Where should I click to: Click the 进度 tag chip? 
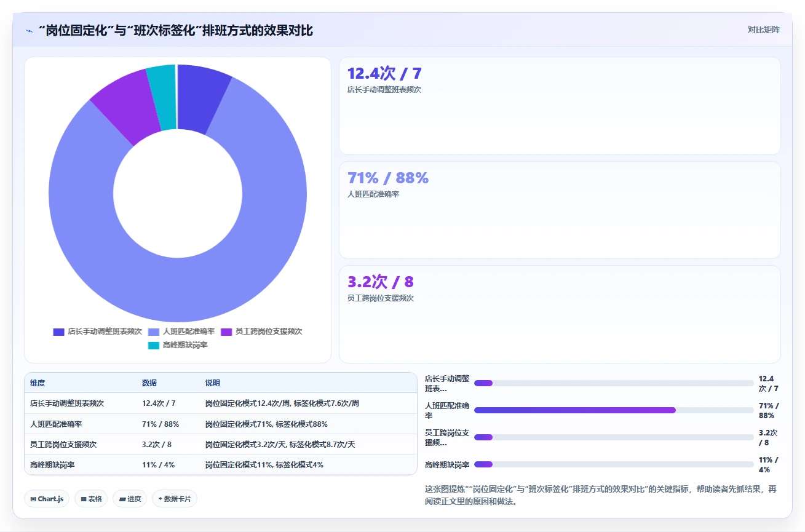(130, 499)
